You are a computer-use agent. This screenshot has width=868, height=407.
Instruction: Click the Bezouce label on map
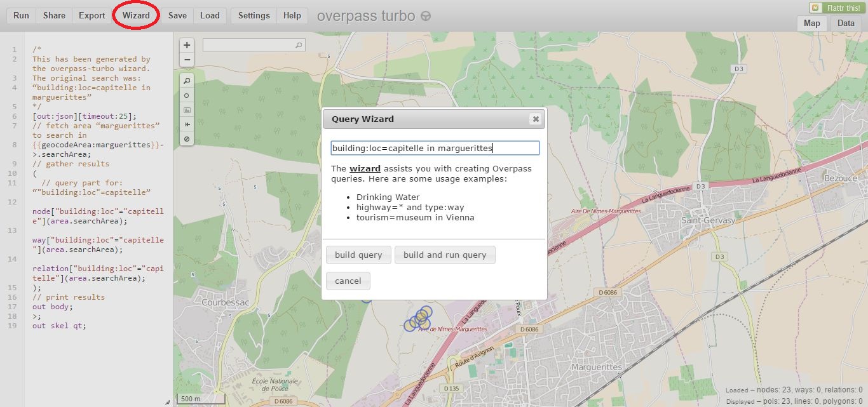click(841, 178)
